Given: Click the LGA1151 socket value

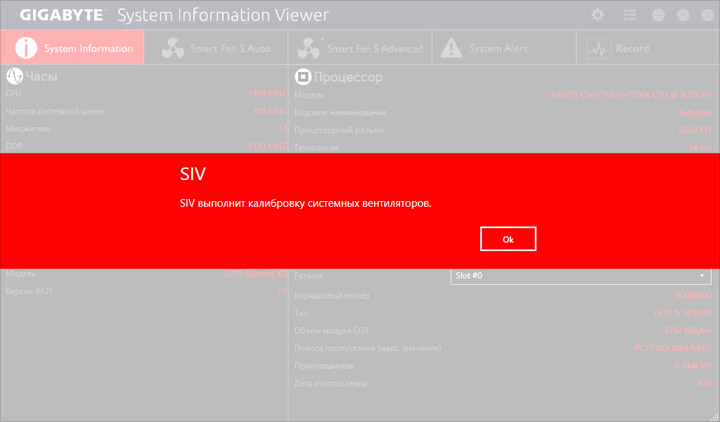Looking at the screenshot, I should [695, 130].
